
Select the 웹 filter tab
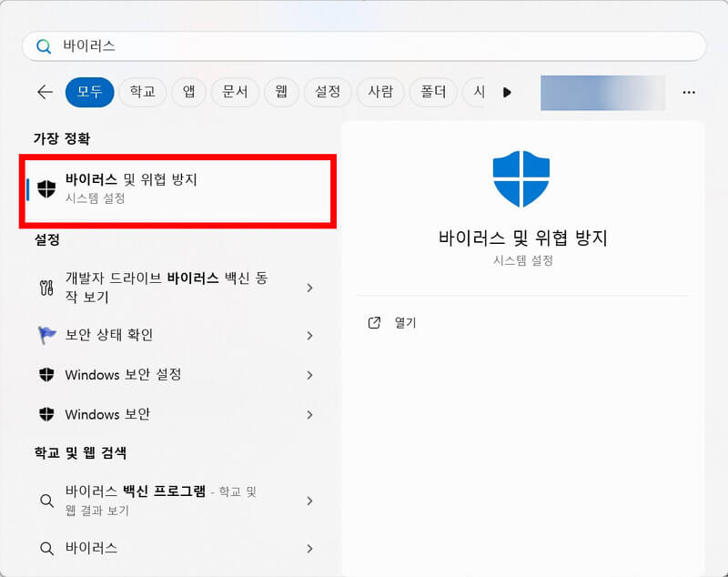click(x=280, y=92)
